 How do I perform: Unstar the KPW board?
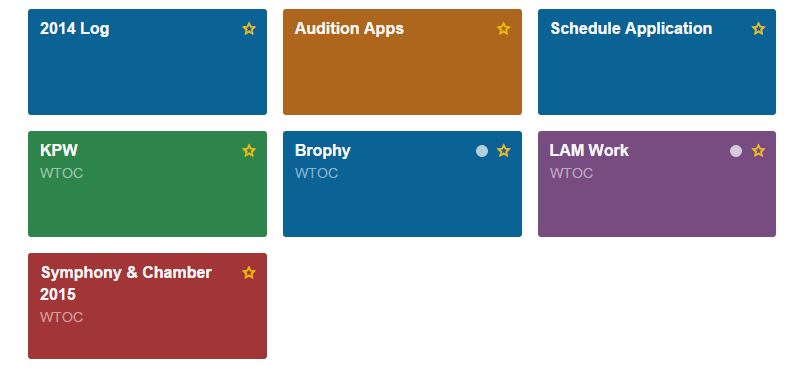[249, 151]
